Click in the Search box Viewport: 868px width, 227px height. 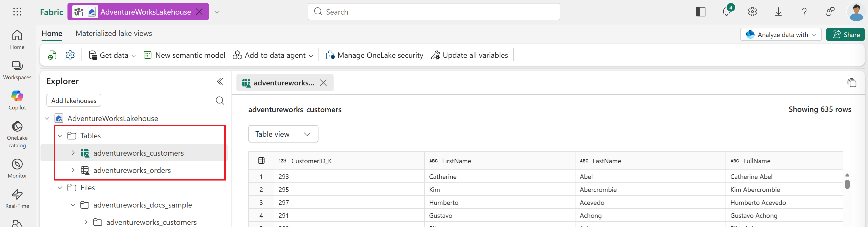pyautogui.click(x=434, y=12)
